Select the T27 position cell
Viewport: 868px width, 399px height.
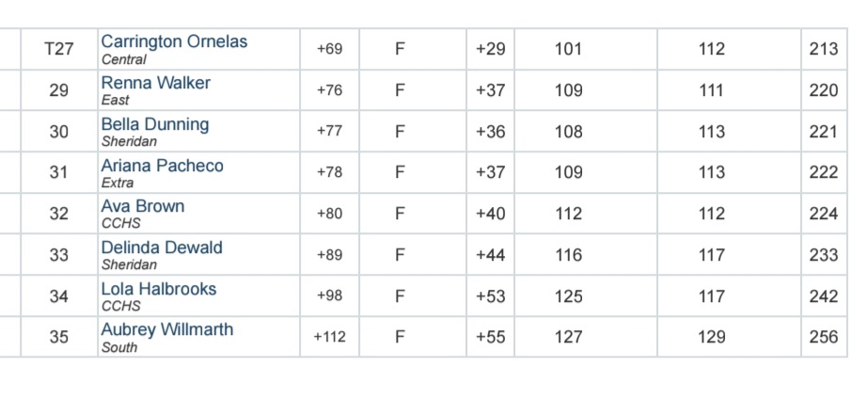[x=59, y=49]
